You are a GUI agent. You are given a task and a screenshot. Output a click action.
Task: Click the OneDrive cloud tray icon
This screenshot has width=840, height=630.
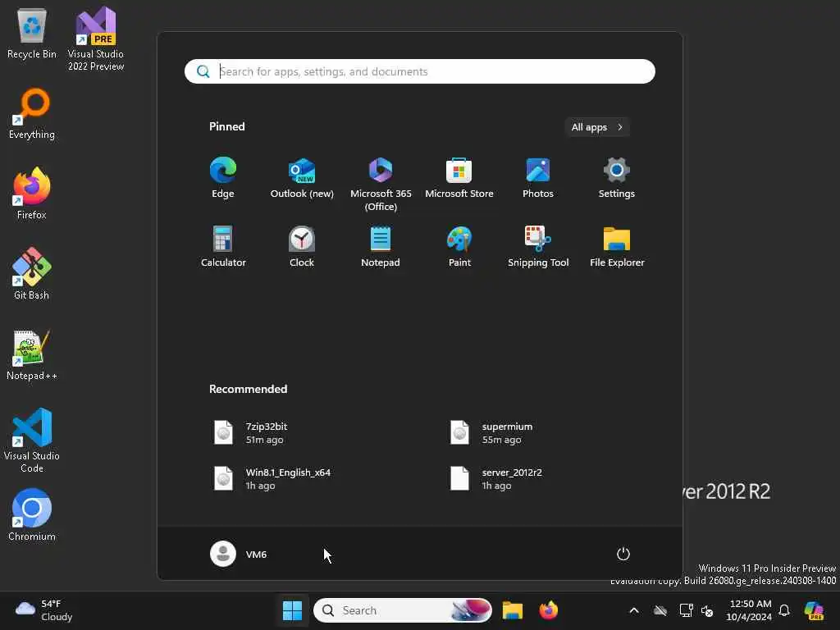point(660,610)
